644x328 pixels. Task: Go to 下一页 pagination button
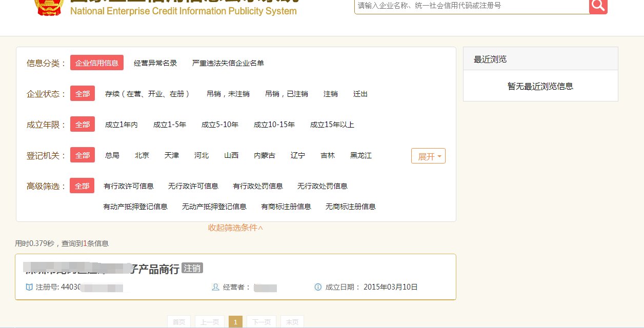click(261, 321)
